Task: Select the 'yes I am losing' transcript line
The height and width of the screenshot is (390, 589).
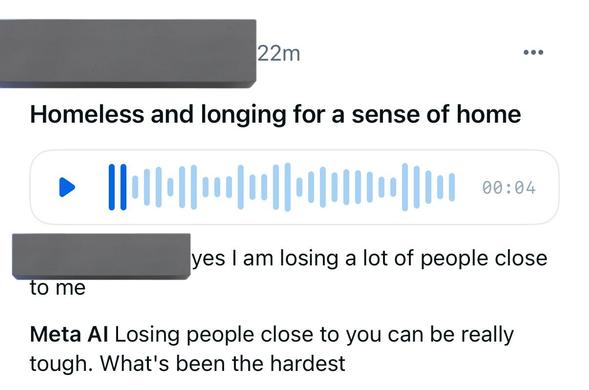Action: [x=370, y=259]
